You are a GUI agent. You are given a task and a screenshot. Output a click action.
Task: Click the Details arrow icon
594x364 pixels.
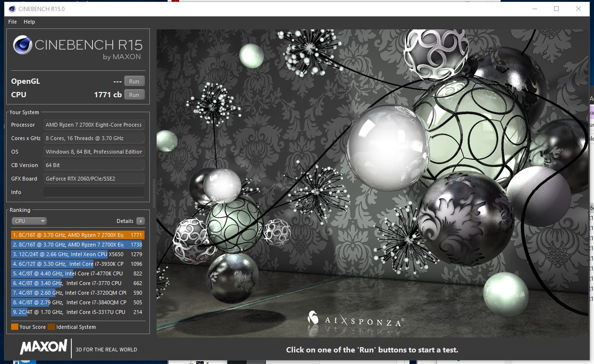click(x=140, y=221)
